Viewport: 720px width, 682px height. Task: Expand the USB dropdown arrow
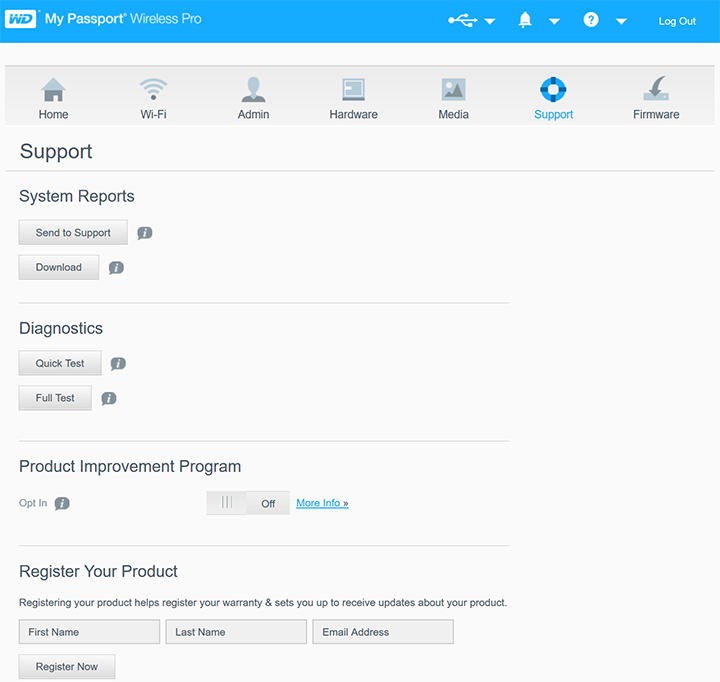tap(490, 22)
